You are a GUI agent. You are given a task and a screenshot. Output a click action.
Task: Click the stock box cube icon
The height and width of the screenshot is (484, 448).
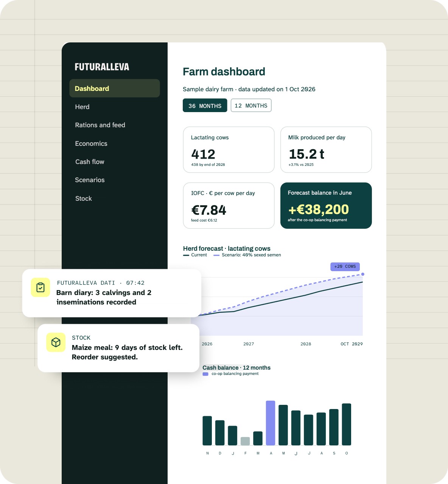tap(56, 342)
